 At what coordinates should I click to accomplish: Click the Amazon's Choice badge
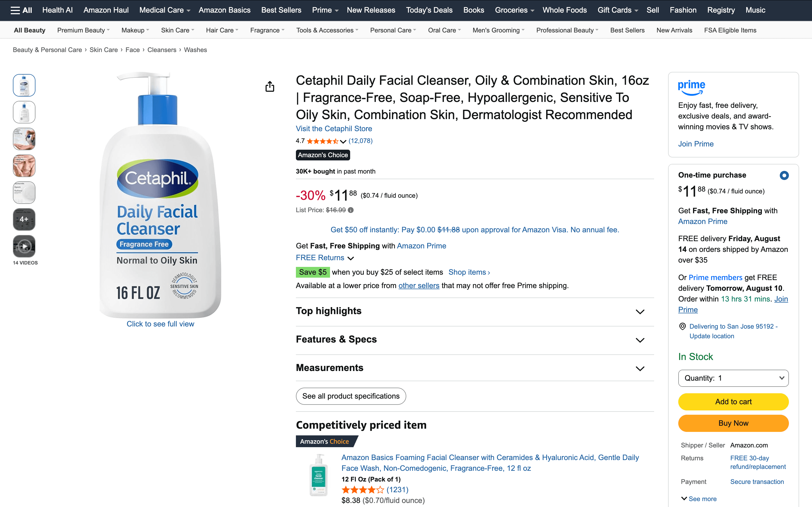[323, 155]
